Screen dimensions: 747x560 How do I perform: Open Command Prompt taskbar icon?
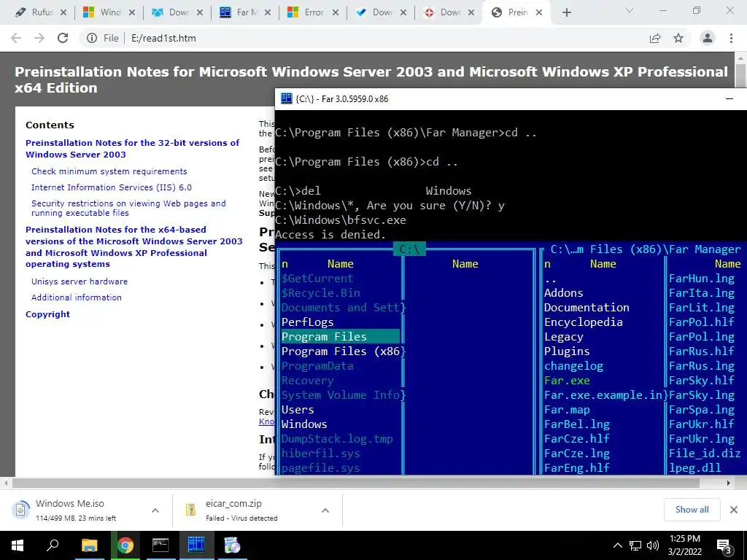[x=160, y=545]
